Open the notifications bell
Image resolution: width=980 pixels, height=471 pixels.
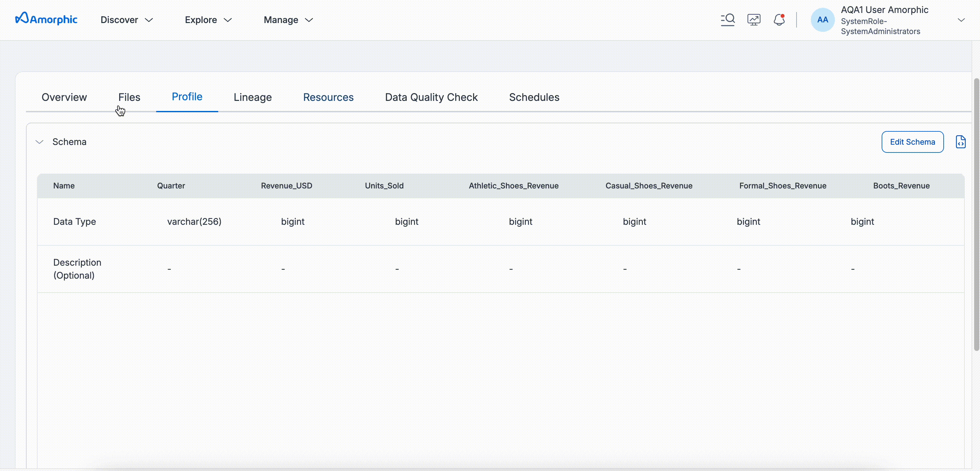[779, 20]
